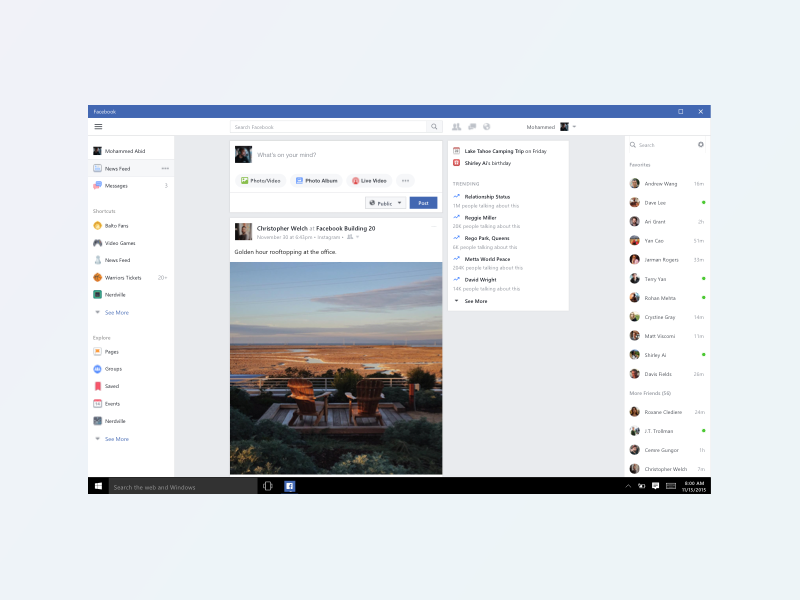Click the Facebook icon in taskbar
This screenshot has width=800, height=600.
(289, 486)
